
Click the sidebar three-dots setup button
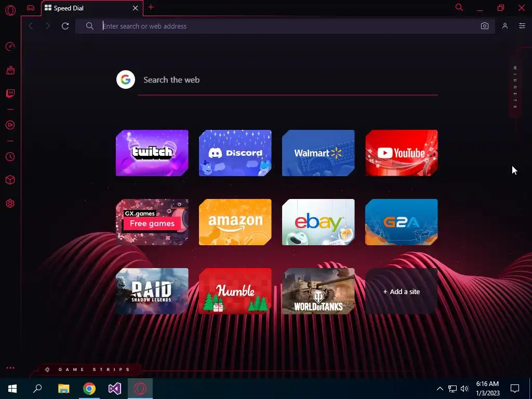(x=10, y=368)
